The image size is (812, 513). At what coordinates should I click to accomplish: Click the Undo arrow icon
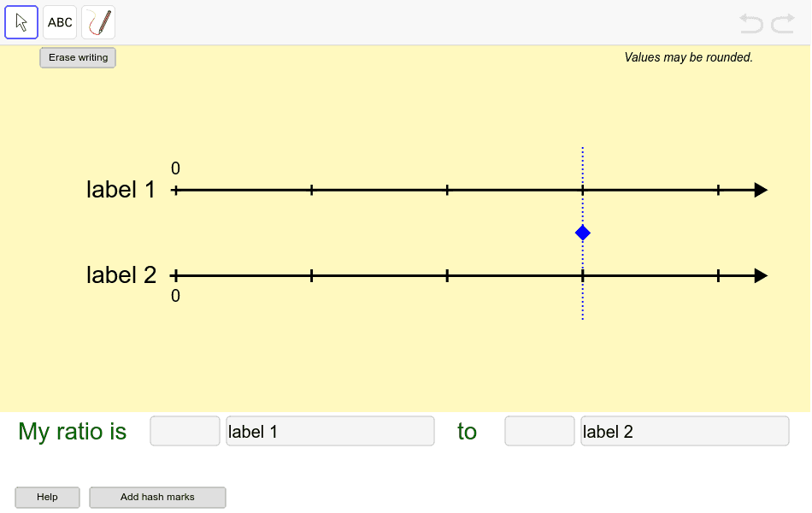click(x=751, y=23)
